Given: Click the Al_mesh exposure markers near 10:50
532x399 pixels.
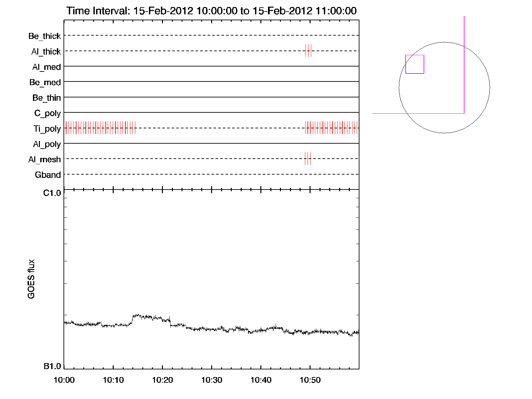Looking at the screenshot, I should click(x=308, y=159).
